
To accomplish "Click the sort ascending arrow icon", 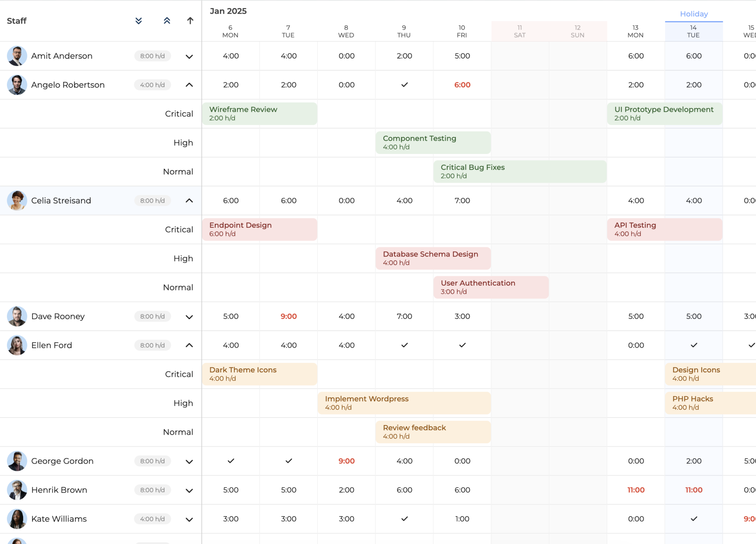I will coord(190,21).
